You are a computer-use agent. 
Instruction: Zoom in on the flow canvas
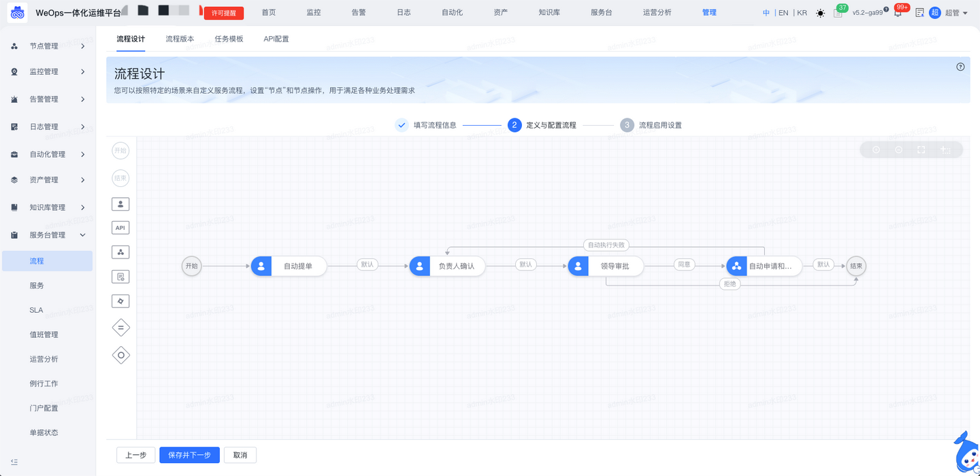tap(876, 150)
